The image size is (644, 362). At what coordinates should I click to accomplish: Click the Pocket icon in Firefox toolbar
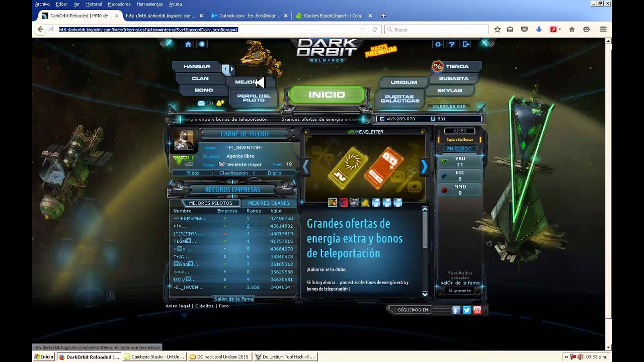(x=524, y=30)
